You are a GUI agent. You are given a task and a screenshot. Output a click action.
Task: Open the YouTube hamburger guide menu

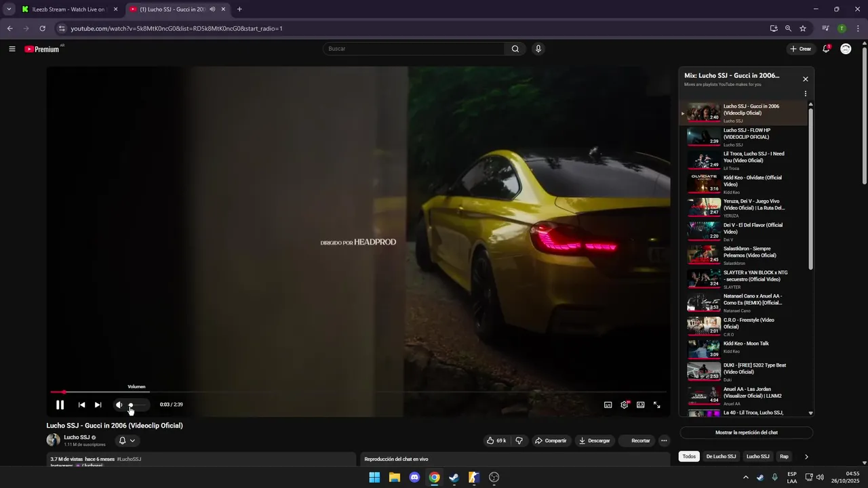click(x=12, y=49)
